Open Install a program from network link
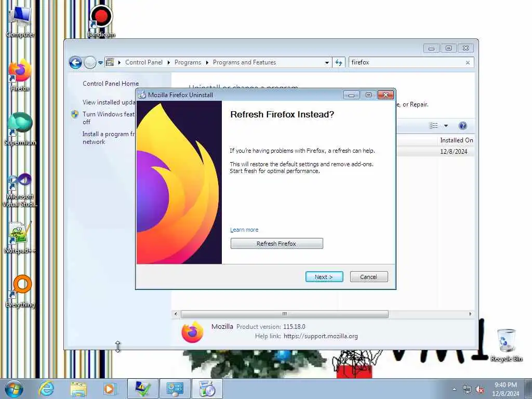Screen dimensions: 532x399 pyautogui.click(x=109, y=138)
